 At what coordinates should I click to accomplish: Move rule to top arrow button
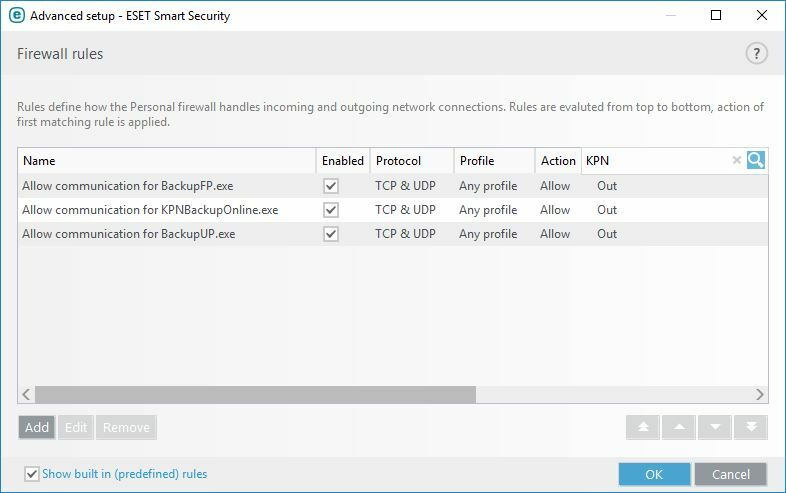[643, 427]
